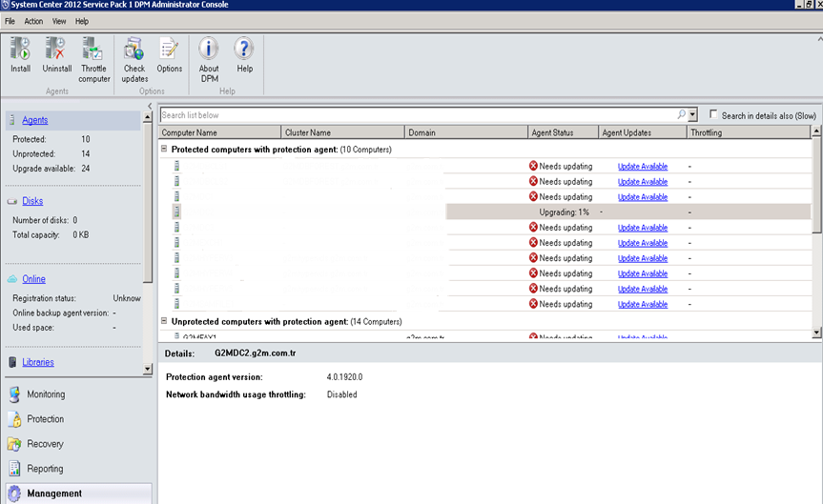
Task: Click the computer list scrollbar up arrow
Action: [816, 131]
